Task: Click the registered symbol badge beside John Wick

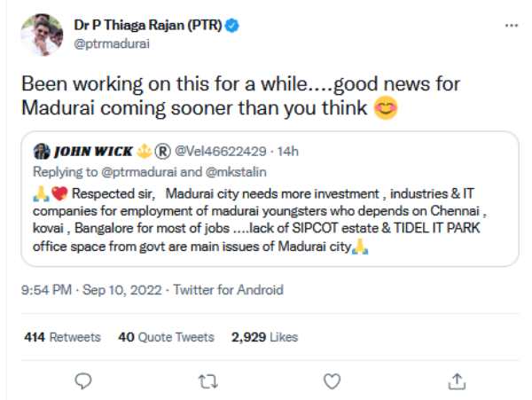Action: click(162, 150)
